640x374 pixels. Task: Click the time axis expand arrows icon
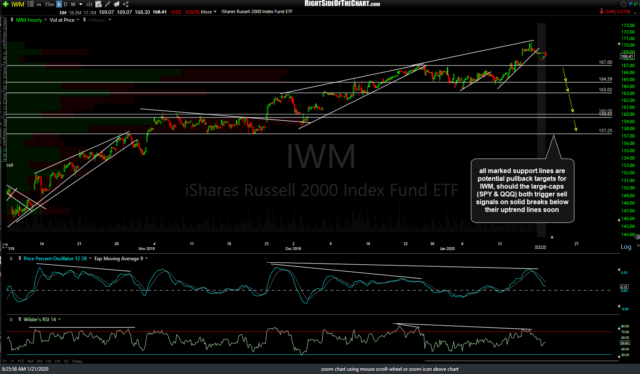pos(4,245)
